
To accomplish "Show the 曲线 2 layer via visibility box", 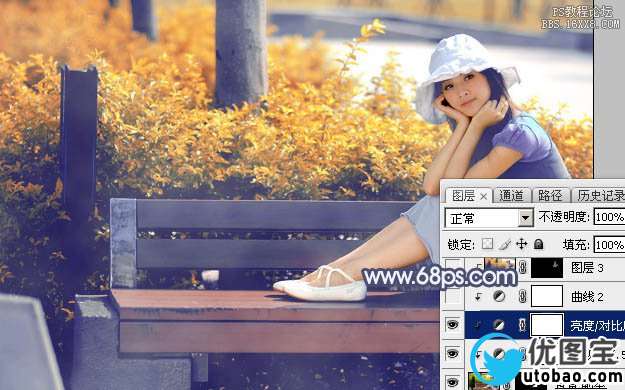I will point(453,296).
